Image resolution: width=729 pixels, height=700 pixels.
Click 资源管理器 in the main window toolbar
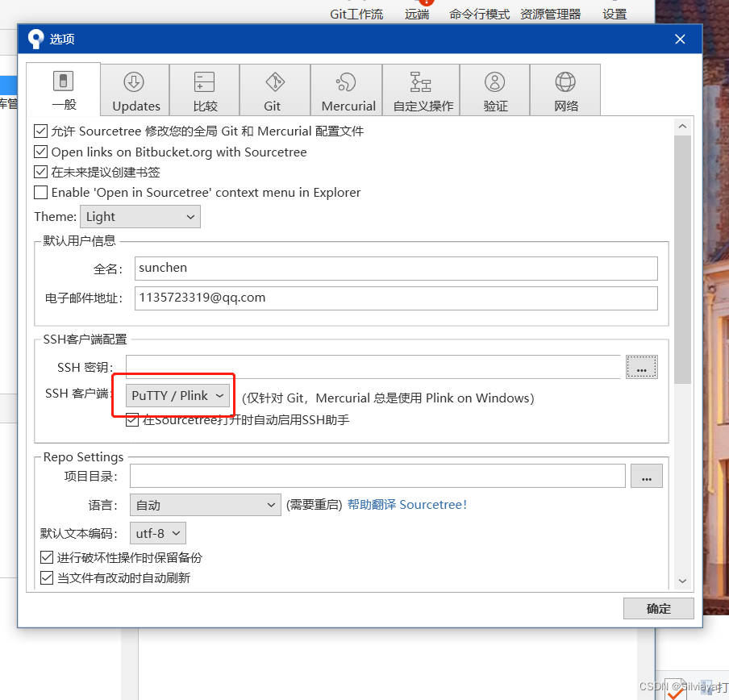pos(551,15)
